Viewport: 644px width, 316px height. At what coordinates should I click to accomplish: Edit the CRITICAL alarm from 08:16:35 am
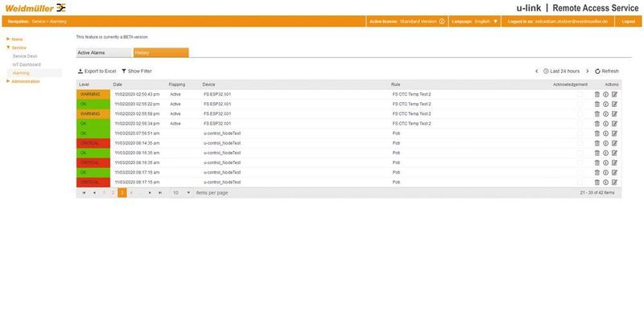tap(615, 162)
